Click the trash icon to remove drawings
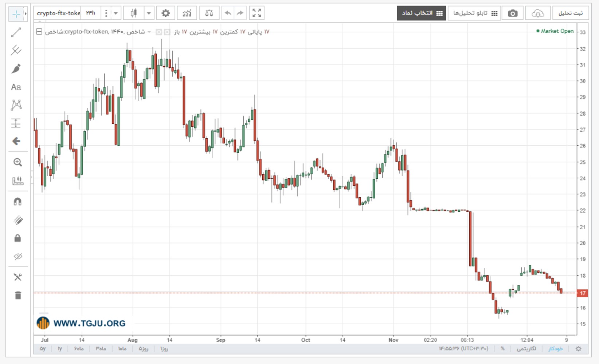Viewport: 599px width, 364px height. click(18, 295)
